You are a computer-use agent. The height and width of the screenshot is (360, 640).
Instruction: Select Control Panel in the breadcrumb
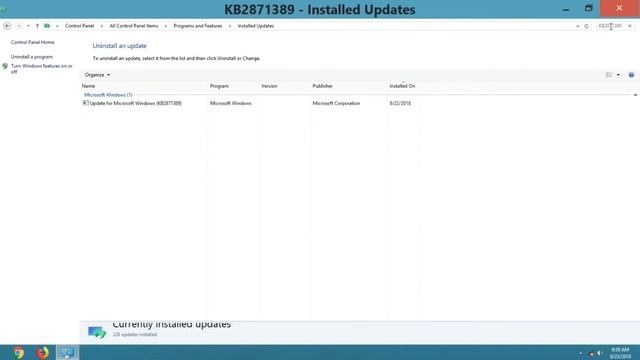79,26
